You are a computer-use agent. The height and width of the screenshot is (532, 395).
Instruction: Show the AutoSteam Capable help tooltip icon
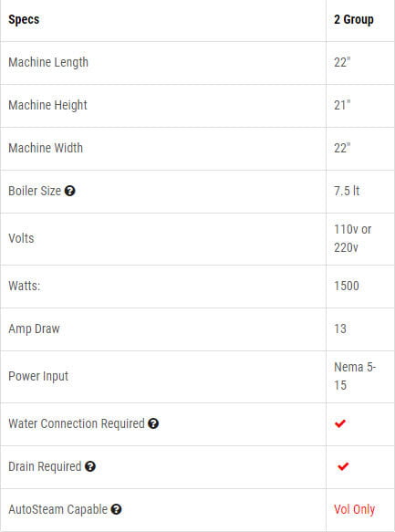pos(116,509)
